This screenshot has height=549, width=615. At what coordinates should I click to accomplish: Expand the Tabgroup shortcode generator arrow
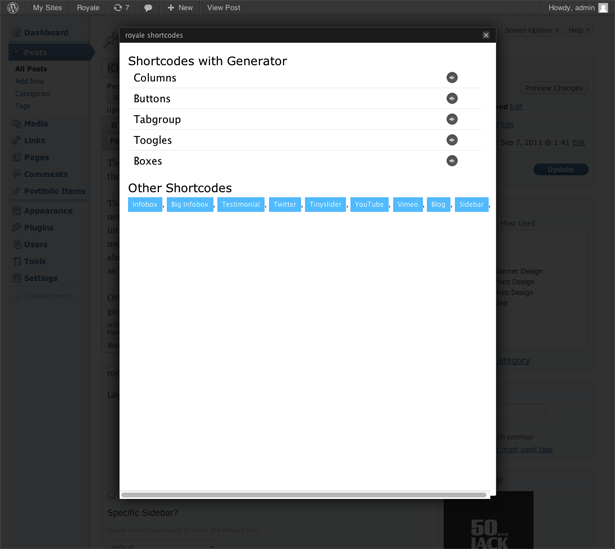pyautogui.click(x=452, y=119)
